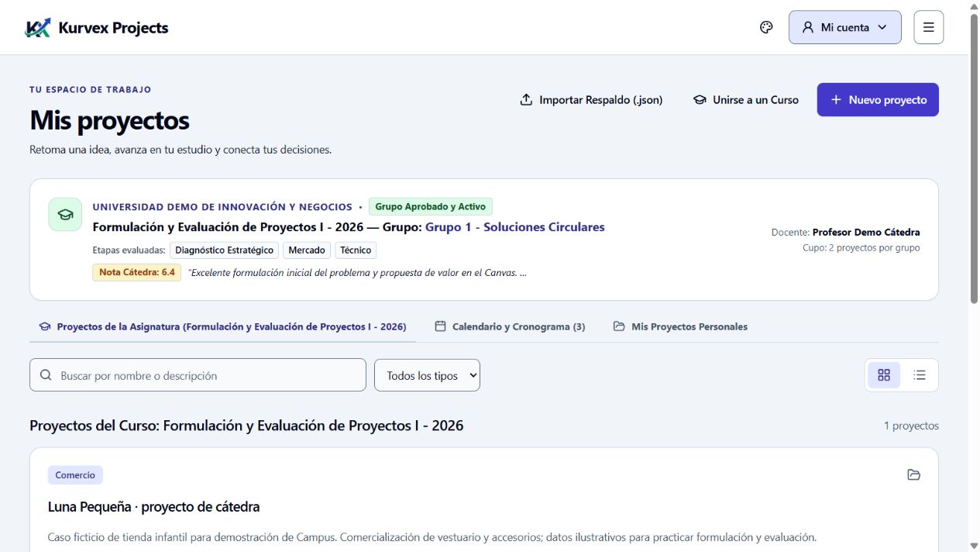The width and height of the screenshot is (980, 552).
Task: Open the theme palette icon
Action: (766, 28)
